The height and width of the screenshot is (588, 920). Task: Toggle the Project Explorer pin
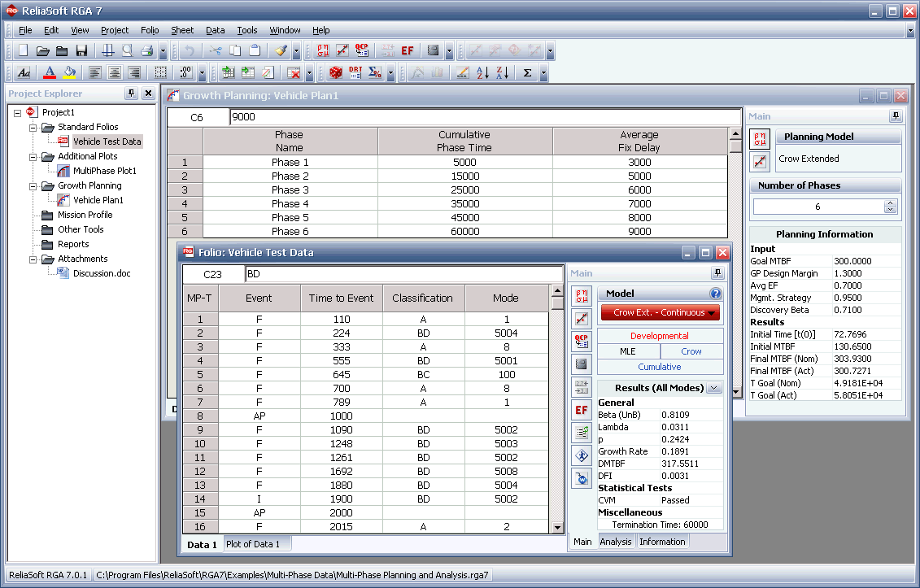(x=132, y=94)
